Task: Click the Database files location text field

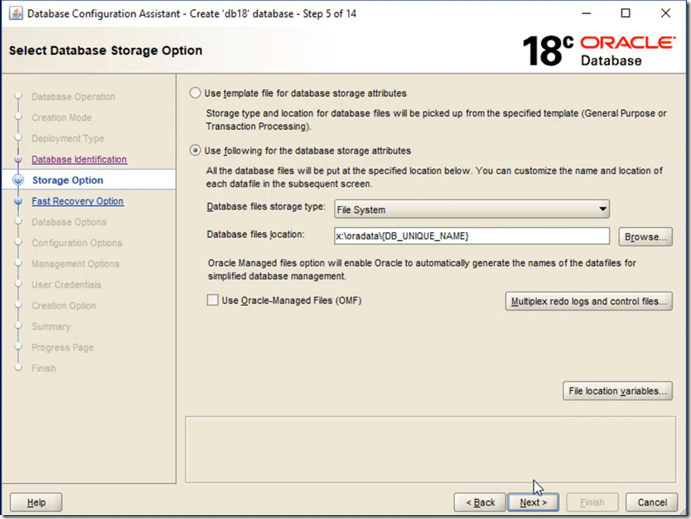Action: [471, 236]
